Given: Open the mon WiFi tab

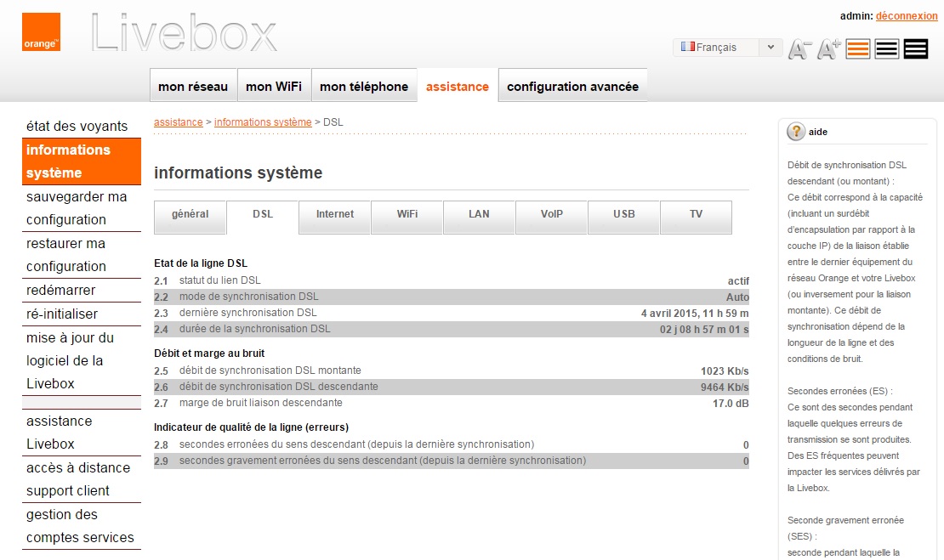Looking at the screenshot, I should click(x=274, y=86).
